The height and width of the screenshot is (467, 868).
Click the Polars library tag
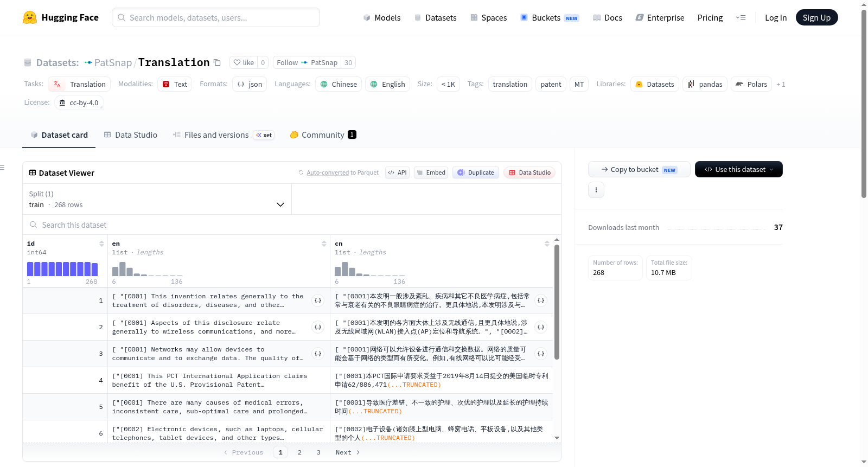751,84
